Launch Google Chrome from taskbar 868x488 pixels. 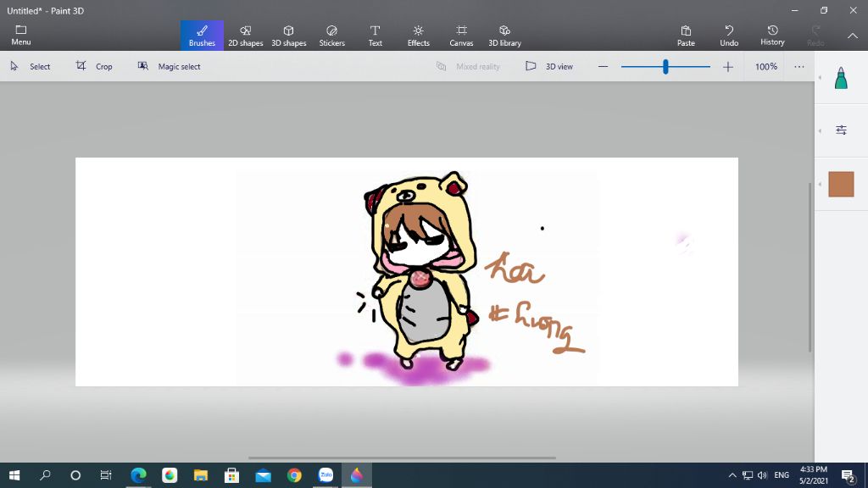pyautogui.click(x=294, y=475)
